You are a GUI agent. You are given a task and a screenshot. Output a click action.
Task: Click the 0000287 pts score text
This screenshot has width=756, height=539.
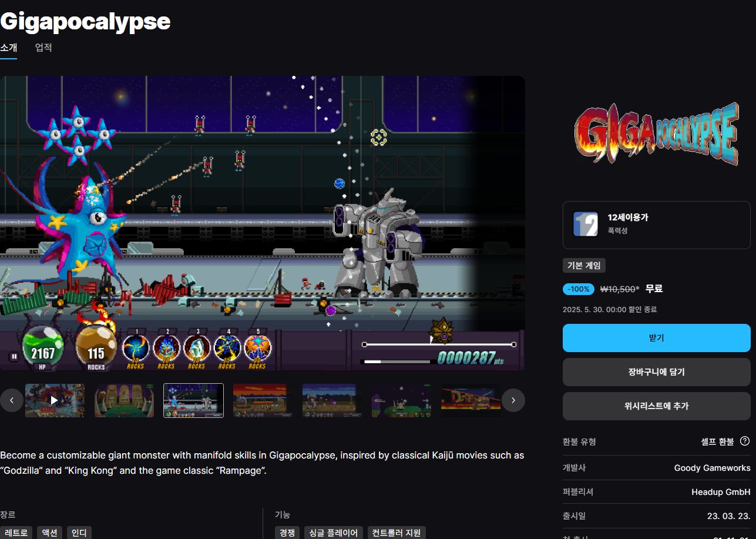[471, 358]
